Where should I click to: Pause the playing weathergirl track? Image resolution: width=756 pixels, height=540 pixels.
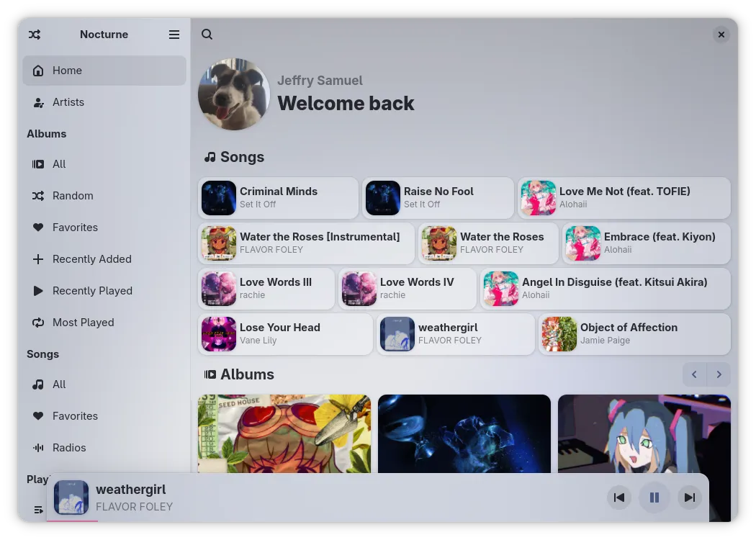654,497
